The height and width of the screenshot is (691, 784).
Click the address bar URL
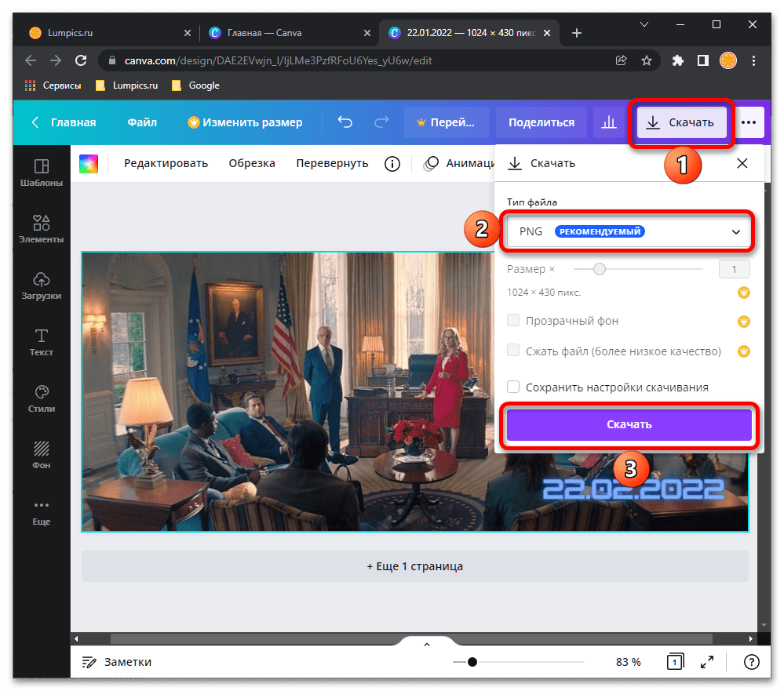click(278, 60)
